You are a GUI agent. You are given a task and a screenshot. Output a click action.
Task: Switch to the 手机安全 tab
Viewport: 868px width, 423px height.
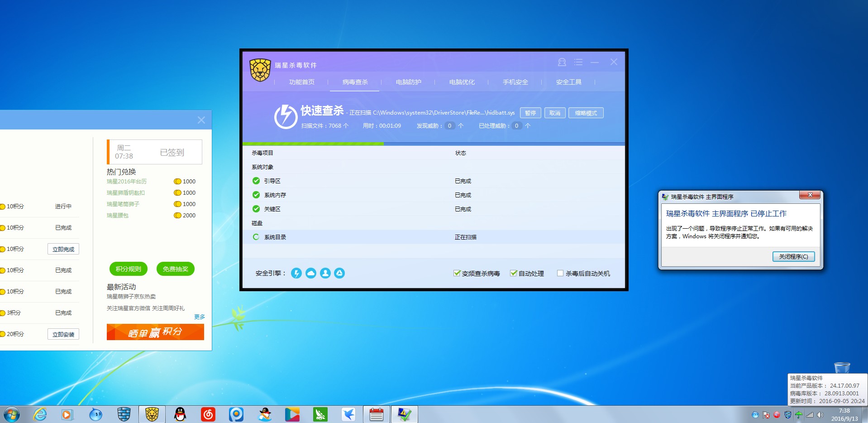[x=515, y=82]
